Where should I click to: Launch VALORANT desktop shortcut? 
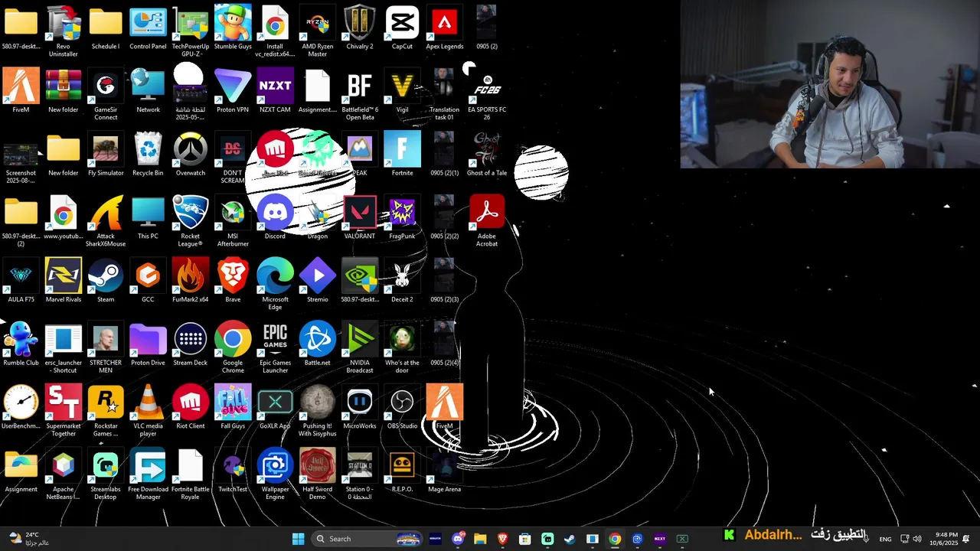tap(359, 217)
